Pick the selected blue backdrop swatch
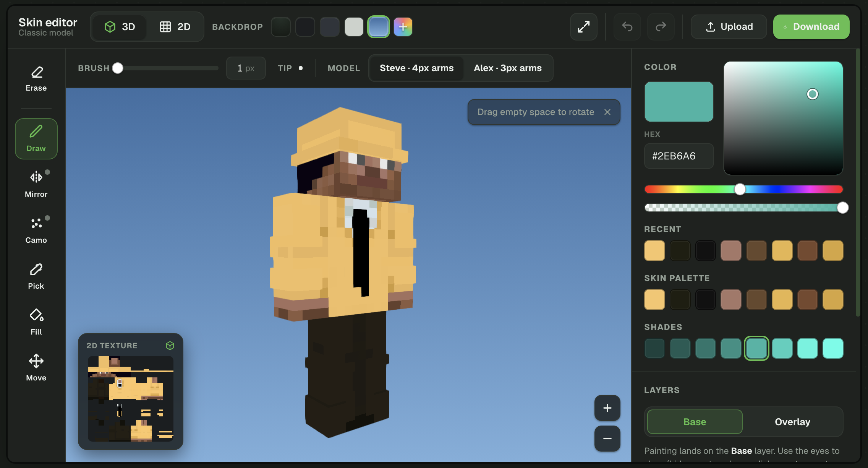The width and height of the screenshot is (868, 468). coord(378,27)
